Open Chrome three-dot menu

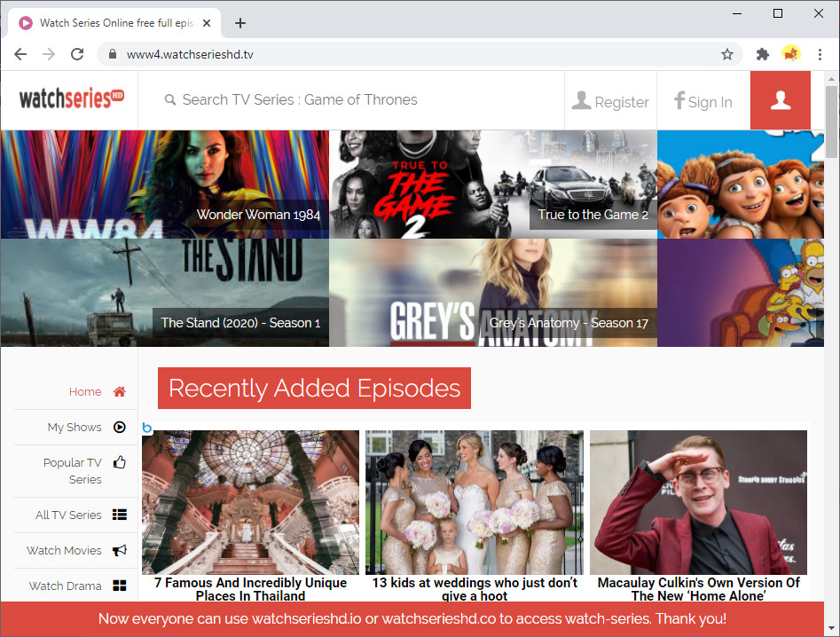click(x=820, y=54)
